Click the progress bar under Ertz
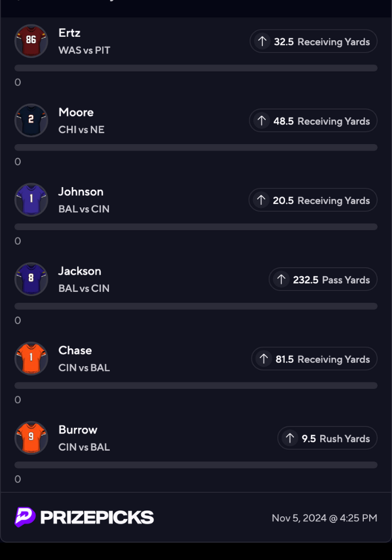392x560 pixels. pos(196,68)
